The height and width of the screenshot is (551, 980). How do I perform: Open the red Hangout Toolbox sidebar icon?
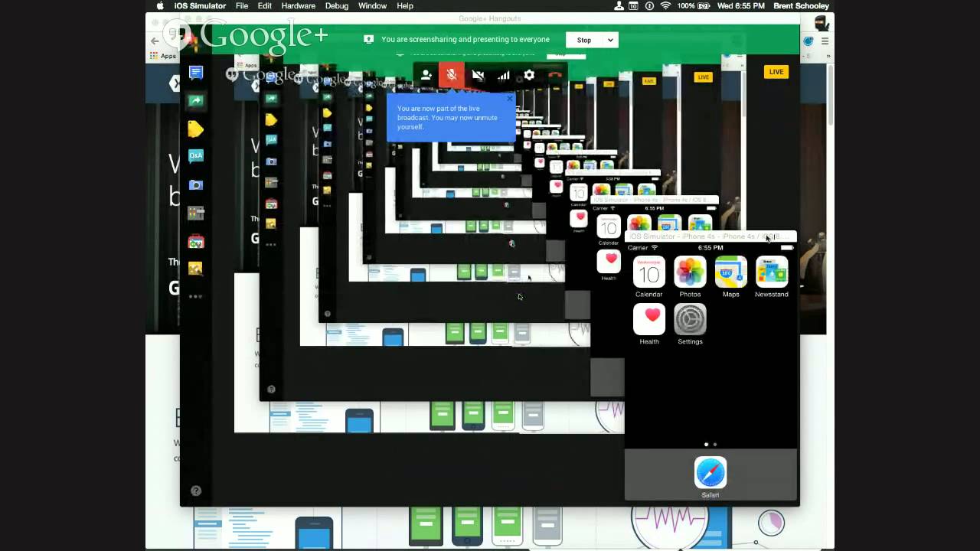pos(196,241)
